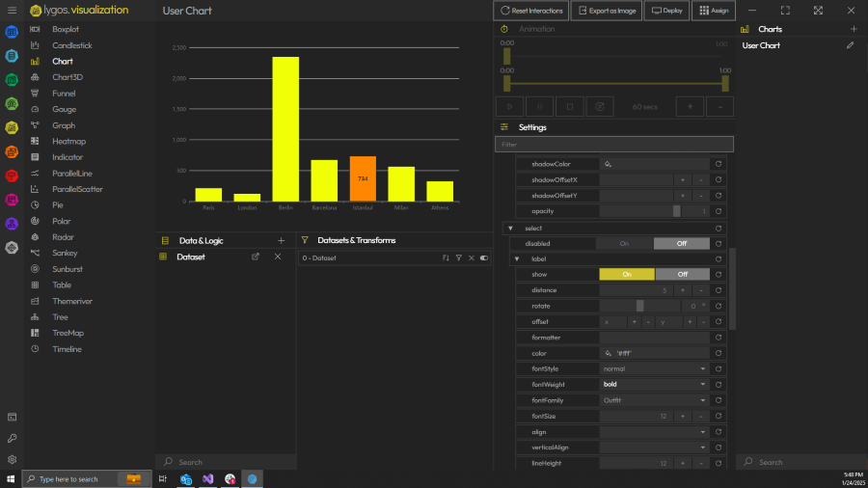Viewport: 868px width, 488px height.
Task: Open Windows Start menu
Action: pyautogui.click(x=11, y=479)
